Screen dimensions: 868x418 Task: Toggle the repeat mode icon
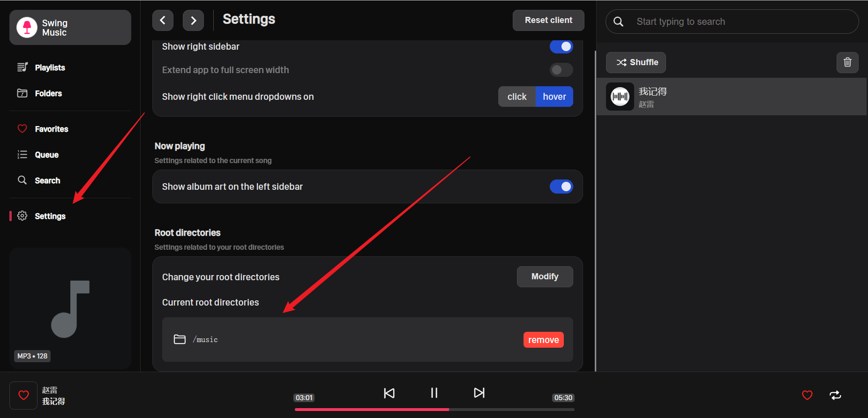[x=835, y=395]
